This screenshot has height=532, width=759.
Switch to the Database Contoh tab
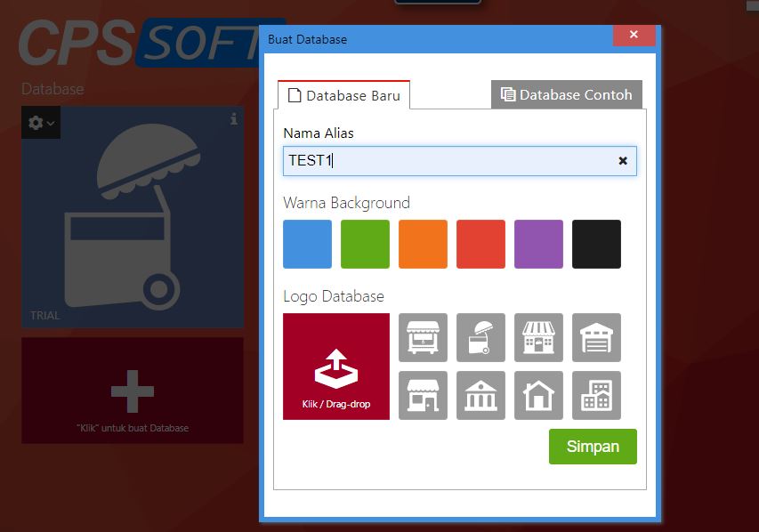coord(566,94)
